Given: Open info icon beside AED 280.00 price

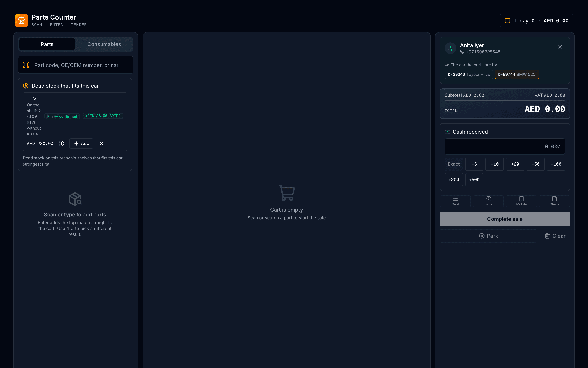Looking at the screenshot, I should (61, 144).
